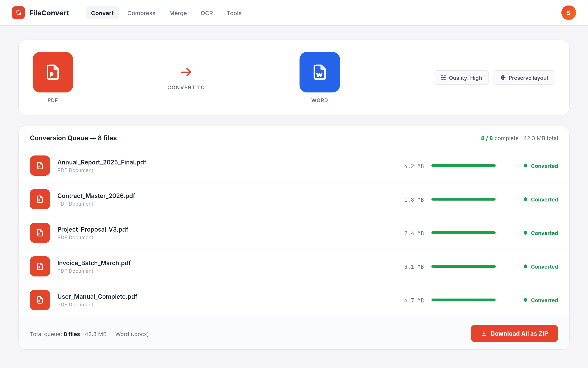Click the WORD label under the blue tile
Image resolution: width=588 pixels, height=368 pixels.
[319, 100]
